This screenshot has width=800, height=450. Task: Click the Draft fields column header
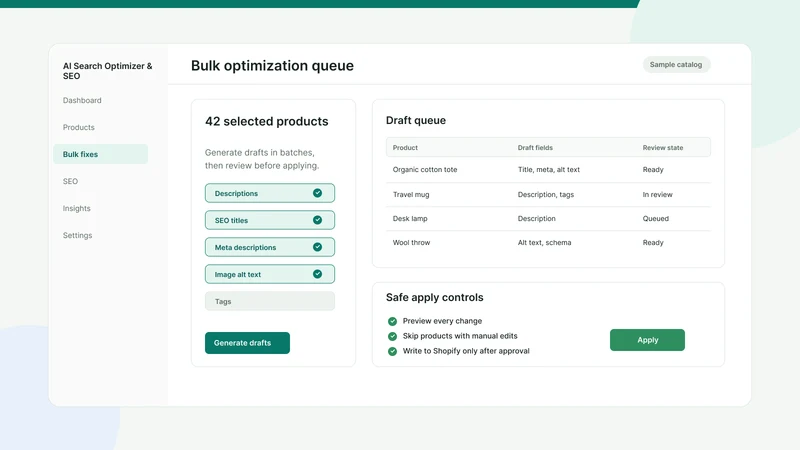click(535, 147)
